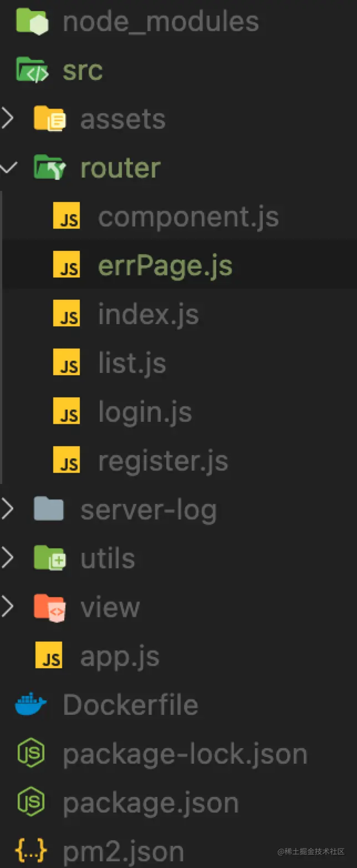Open the component.js file
357x868 pixels.
pyautogui.click(x=188, y=217)
